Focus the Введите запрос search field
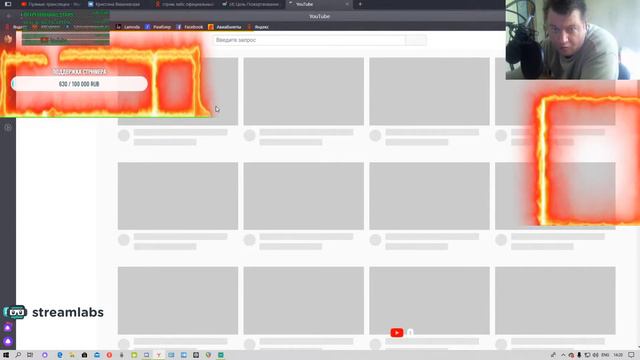The width and height of the screenshot is (640, 360). tap(309, 40)
